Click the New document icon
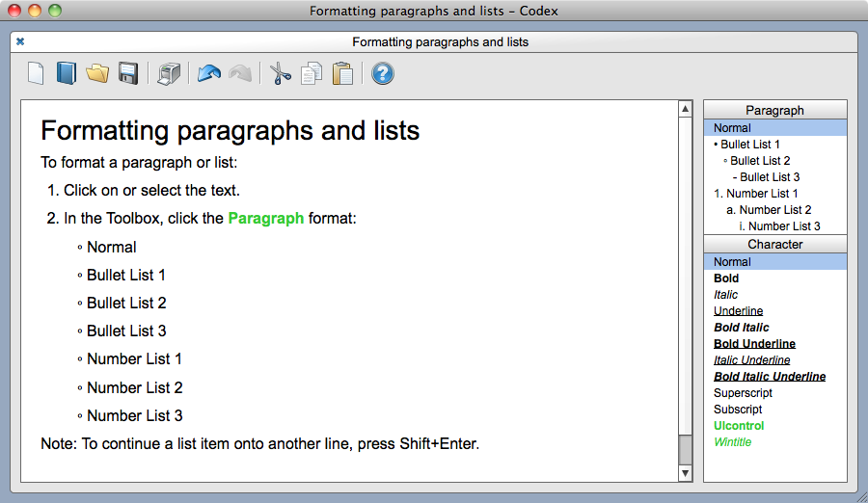This screenshot has height=503, width=868. coord(36,73)
